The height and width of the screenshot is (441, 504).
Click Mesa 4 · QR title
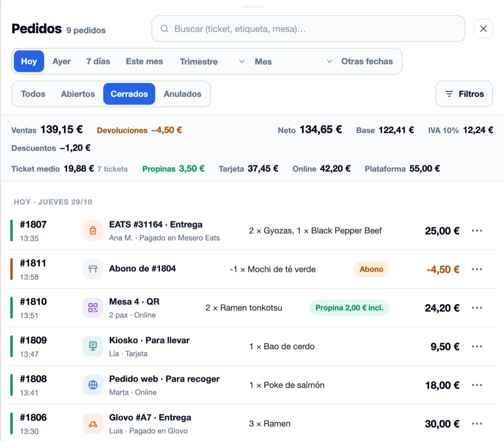134,302
